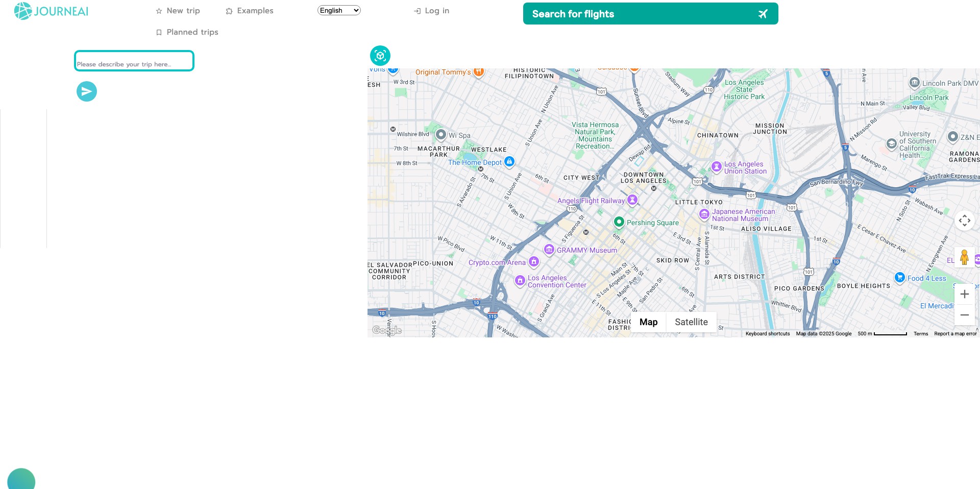
Task: Select Angels Flight Railway marker
Action: 632,200
